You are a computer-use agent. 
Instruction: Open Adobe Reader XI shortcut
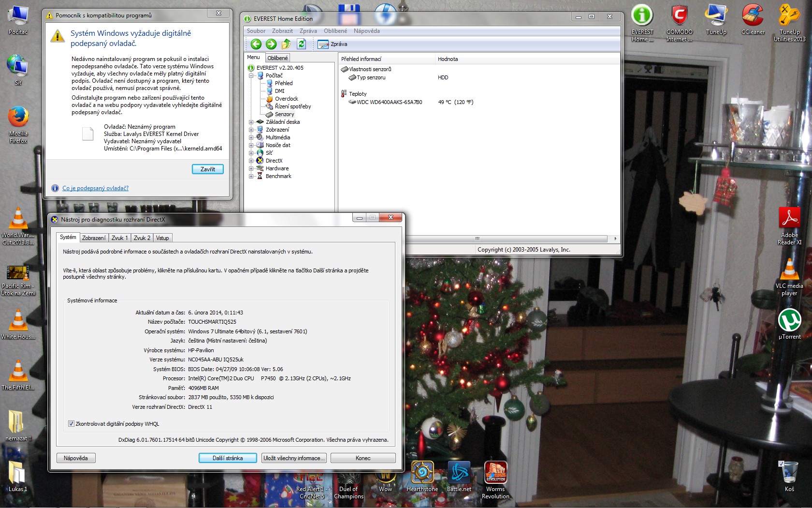789,226
